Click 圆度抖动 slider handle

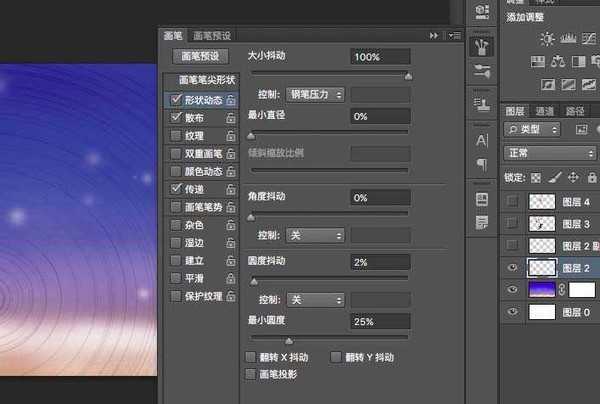coord(254,282)
